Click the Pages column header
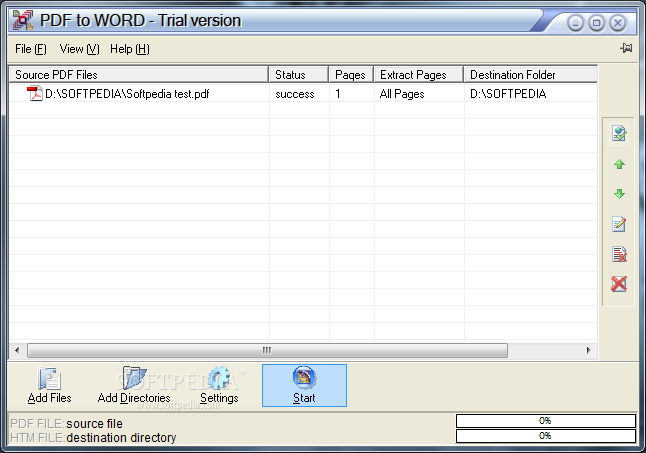Screen dimensions: 646x453 [x=351, y=75]
